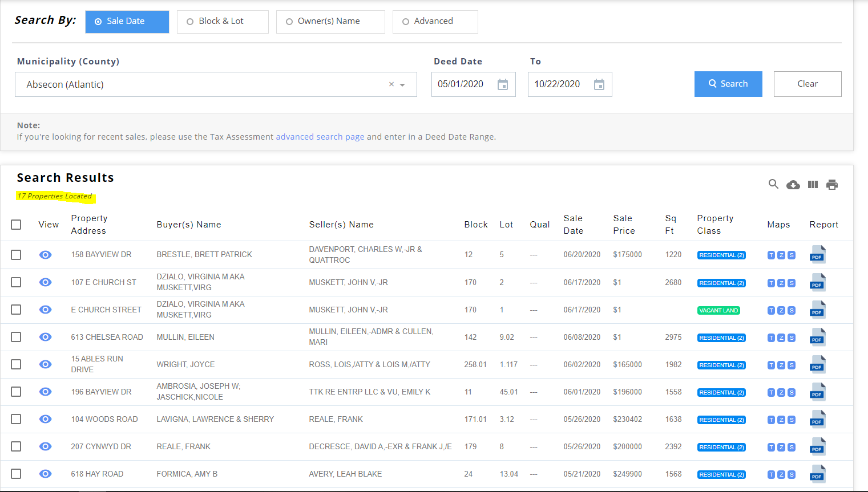Select sale price $230402
Viewport: 868px width, 492px height.
[628, 419]
